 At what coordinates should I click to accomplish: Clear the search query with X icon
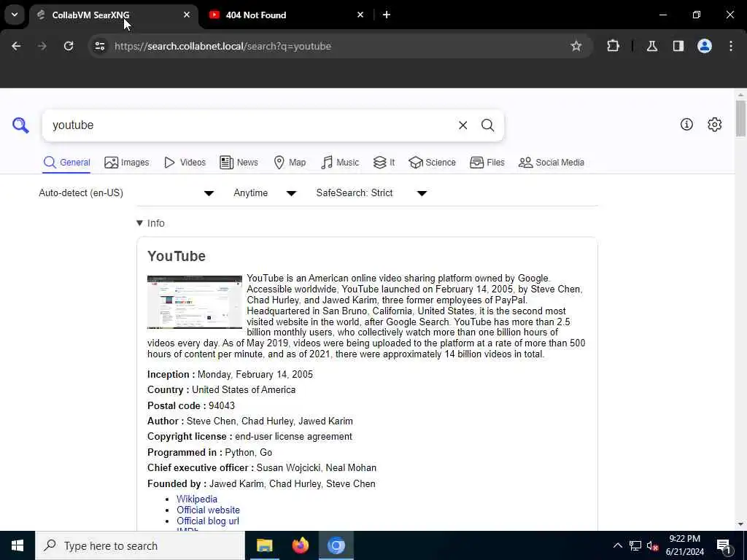click(462, 125)
